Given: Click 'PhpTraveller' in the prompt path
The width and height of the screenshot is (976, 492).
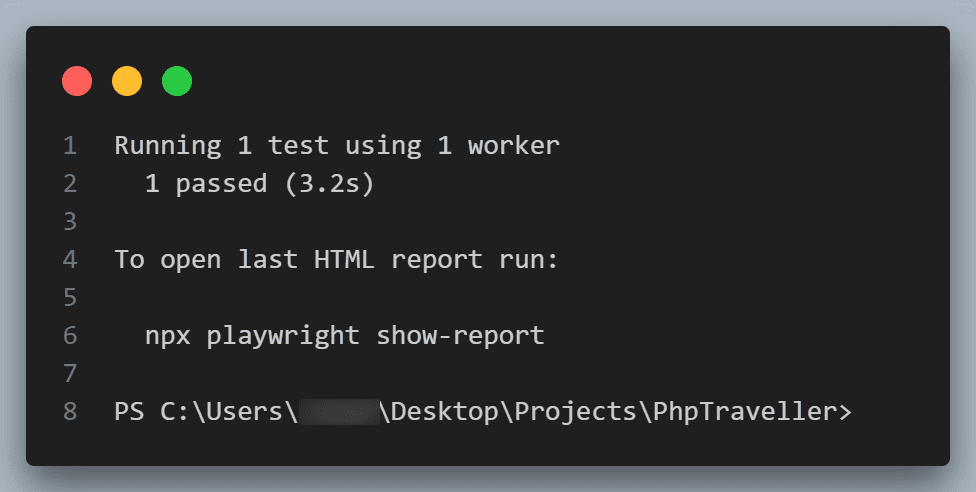Looking at the screenshot, I should [x=744, y=412].
